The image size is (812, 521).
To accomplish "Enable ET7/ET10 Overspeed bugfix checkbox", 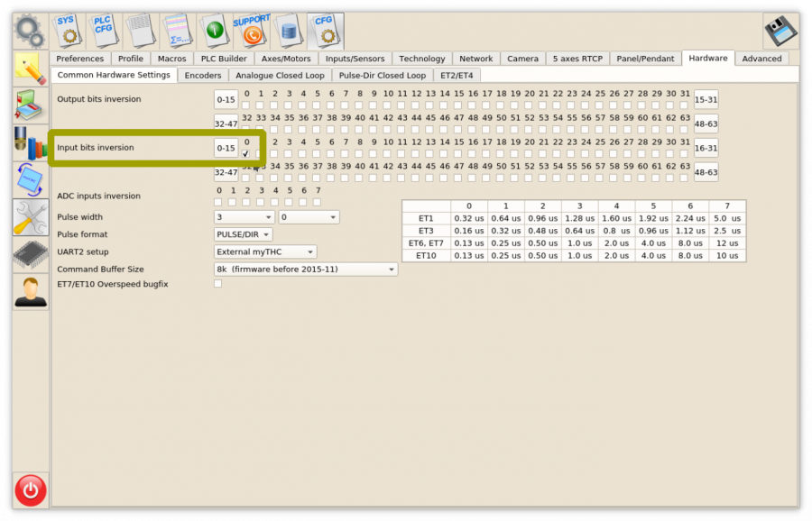I will click(x=218, y=284).
